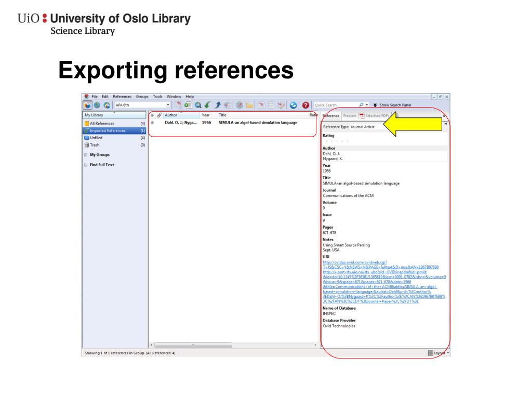
Task: Click Name of Database value INSPEC
Action: point(329,314)
